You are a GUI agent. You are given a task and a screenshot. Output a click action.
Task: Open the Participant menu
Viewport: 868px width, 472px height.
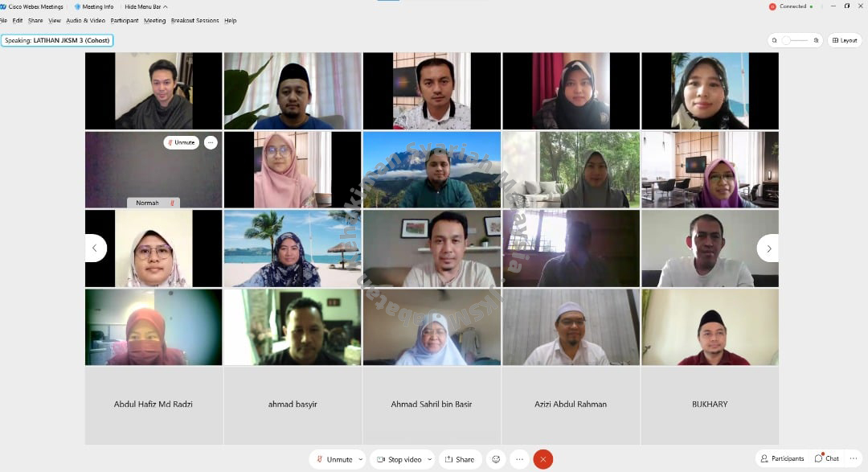(x=124, y=20)
